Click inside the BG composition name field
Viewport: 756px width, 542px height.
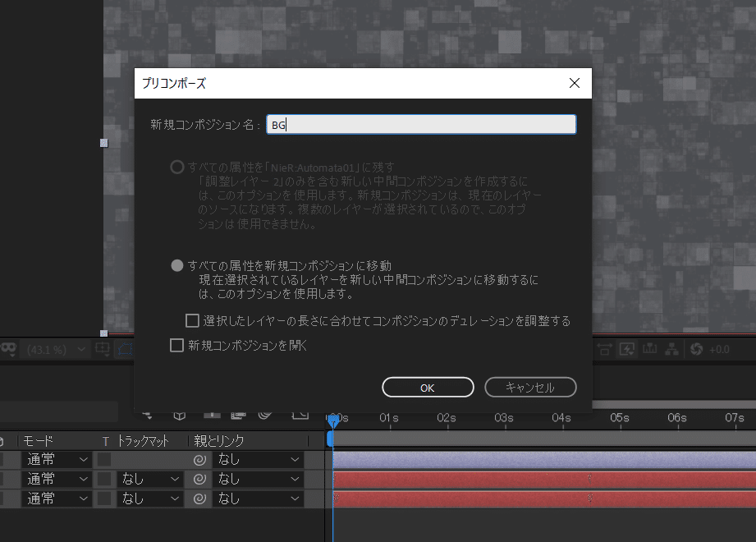(x=420, y=123)
